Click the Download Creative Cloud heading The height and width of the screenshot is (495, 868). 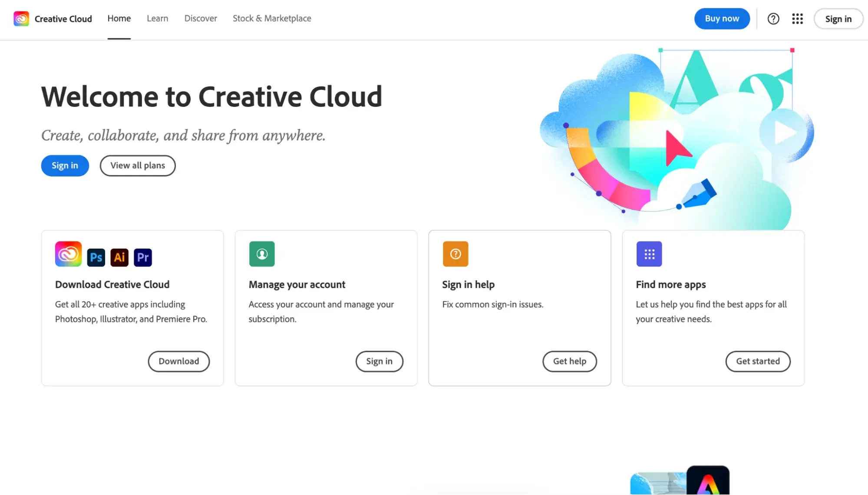pyautogui.click(x=112, y=285)
